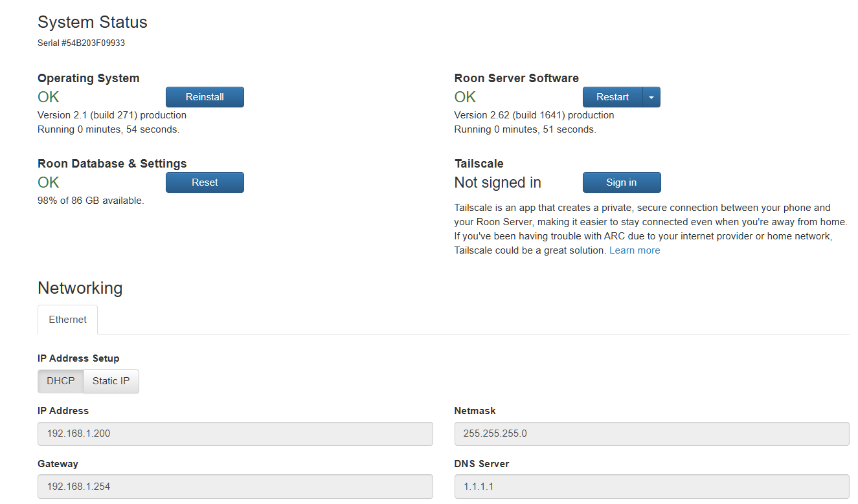Viewport: 858px width, 504px height.
Task: Click the serial number text
Action: tap(82, 43)
